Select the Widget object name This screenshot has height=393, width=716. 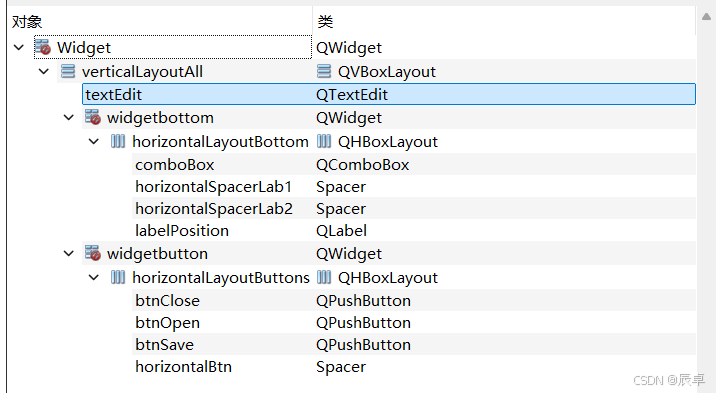pos(84,47)
